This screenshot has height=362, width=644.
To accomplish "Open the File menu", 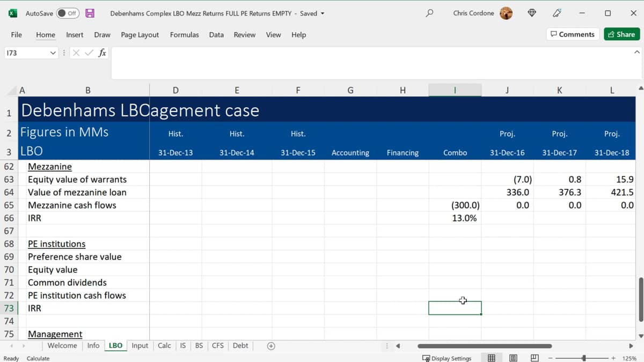I will (x=17, y=34).
